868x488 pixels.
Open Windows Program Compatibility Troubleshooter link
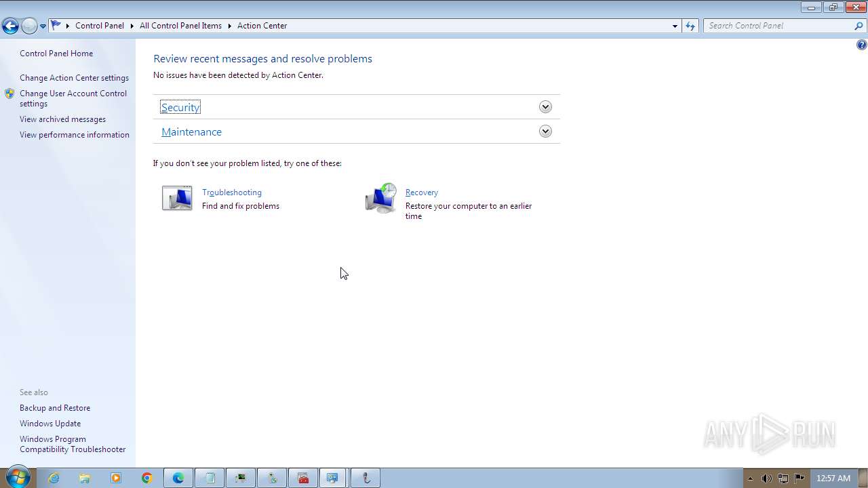click(x=73, y=444)
